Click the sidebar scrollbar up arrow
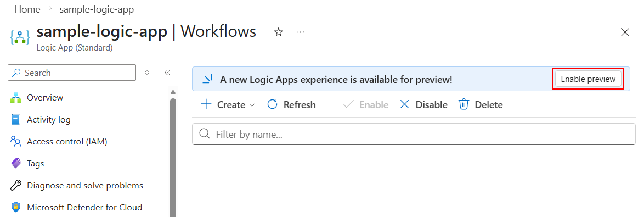This screenshot has width=644, height=217. click(x=173, y=92)
